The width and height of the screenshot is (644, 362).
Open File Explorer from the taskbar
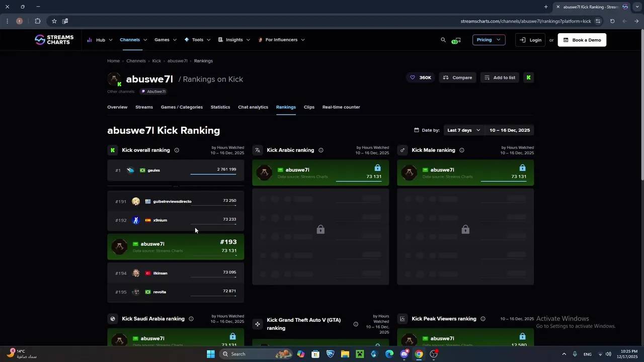point(345,354)
